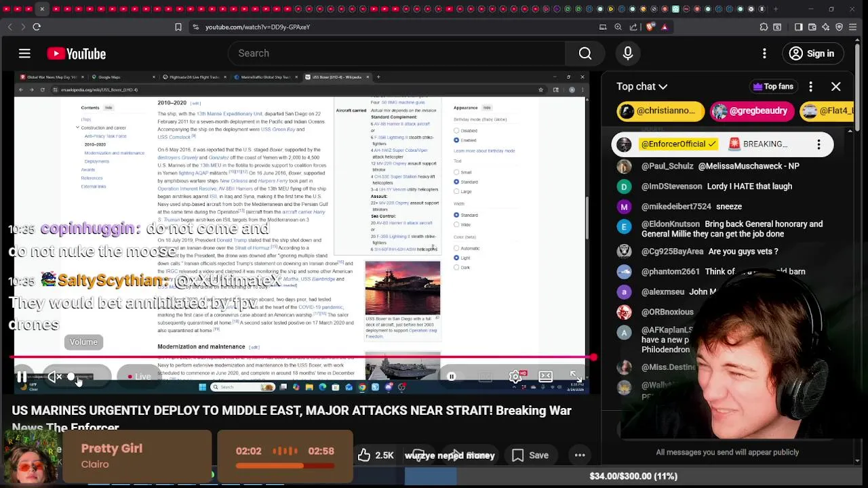Click the address bar URL youtube.com
The image size is (868, 488).
(x=258, y=27)
